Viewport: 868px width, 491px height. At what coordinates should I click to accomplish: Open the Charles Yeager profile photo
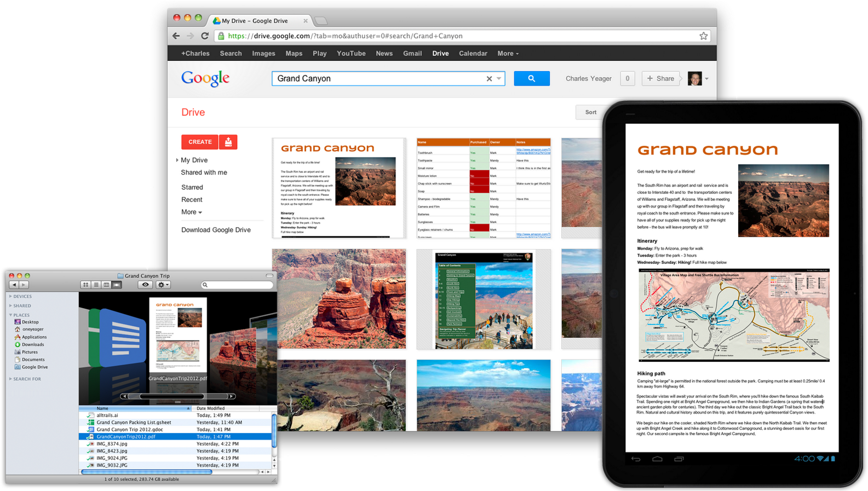[695, 78]
